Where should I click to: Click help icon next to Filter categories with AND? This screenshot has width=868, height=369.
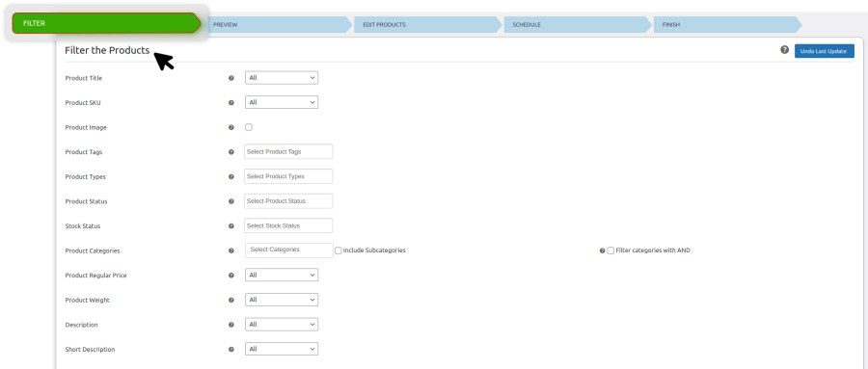point(602,250)
